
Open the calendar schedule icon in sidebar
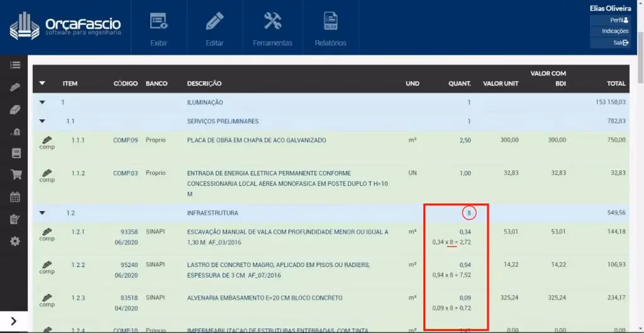15,197
